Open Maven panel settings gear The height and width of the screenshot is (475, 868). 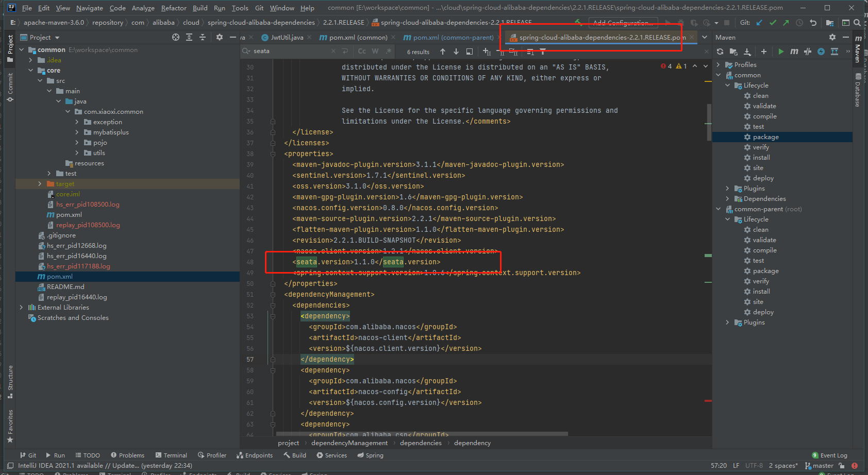coord(832,37)
